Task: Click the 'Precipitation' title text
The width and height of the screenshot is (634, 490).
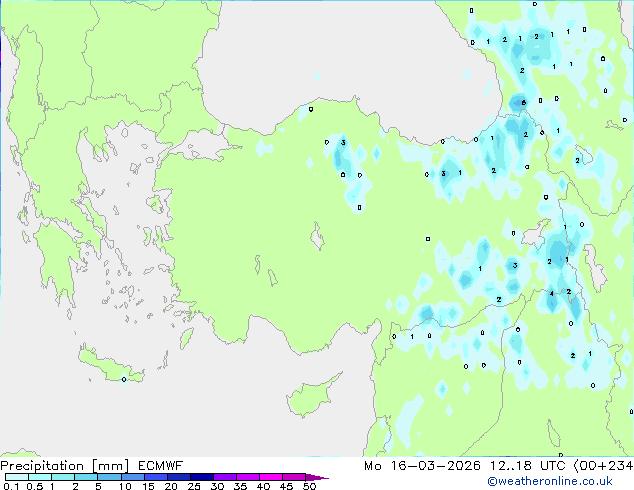Action: pos(42,466)
